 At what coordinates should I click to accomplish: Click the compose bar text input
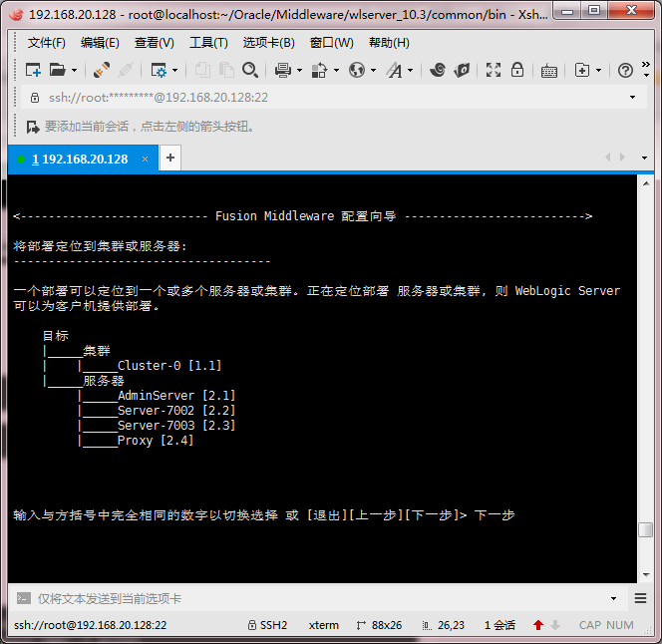point(321,598)
